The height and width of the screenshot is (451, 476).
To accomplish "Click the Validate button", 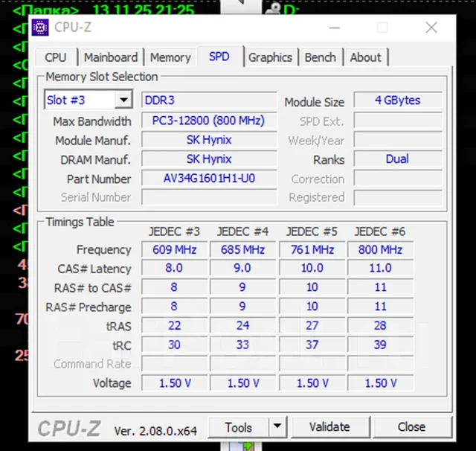I will click(329, 426).
